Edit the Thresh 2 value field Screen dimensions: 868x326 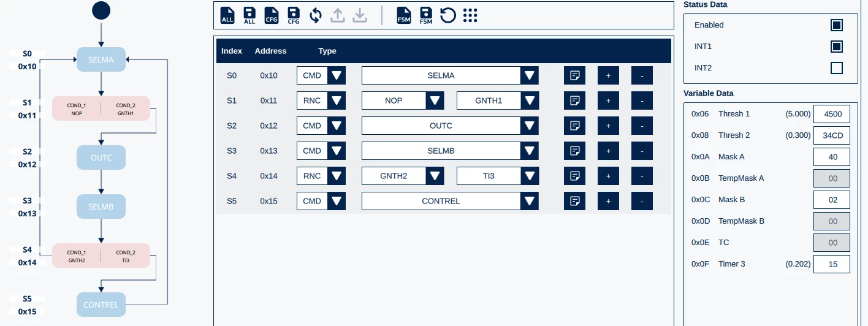click(x=832, y=135)
